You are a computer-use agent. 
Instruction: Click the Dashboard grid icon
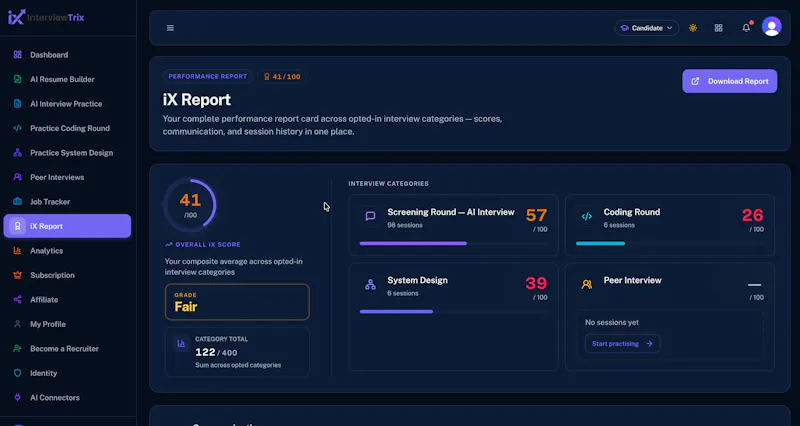coord(17,55)
